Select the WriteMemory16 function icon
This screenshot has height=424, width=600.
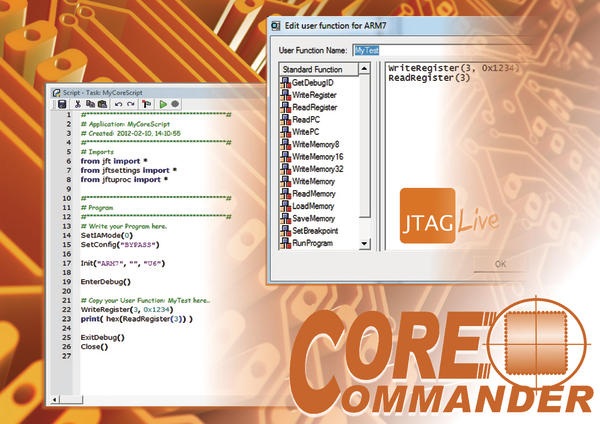(286, 156)
